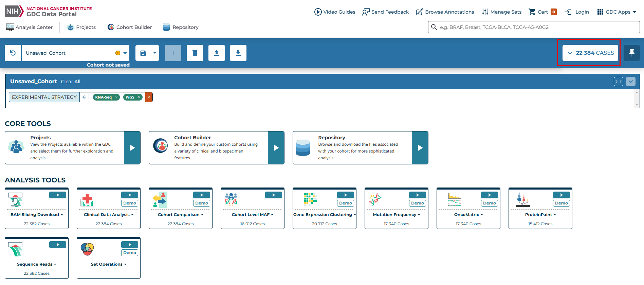Switch to Repository tab
The height and width of the screenshot is (285, 644).
pos(181,27)
